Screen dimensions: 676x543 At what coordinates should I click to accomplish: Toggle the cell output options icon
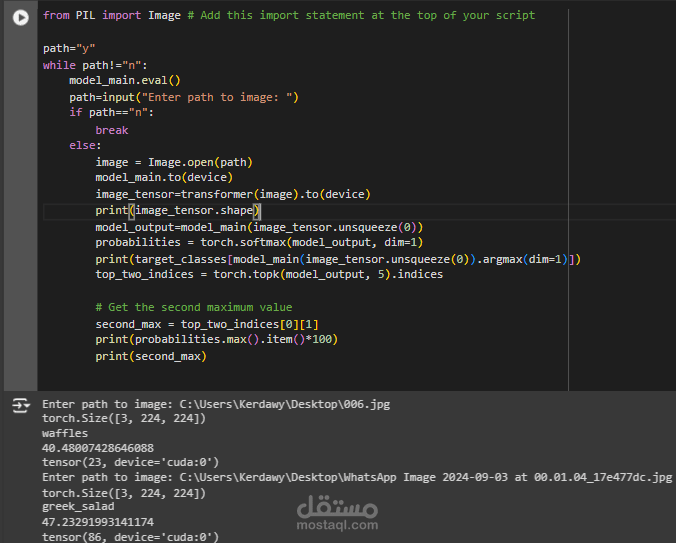[x=21, y=406]
